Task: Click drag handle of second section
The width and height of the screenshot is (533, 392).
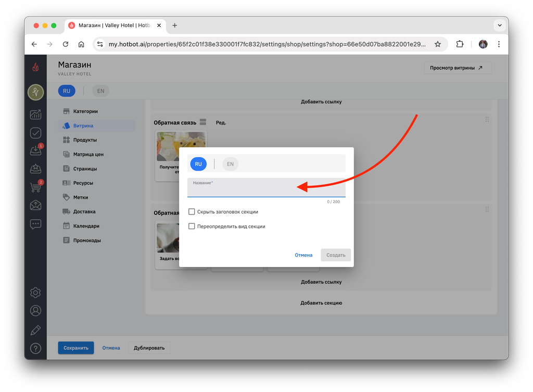Action: click(x=487, y=209)
